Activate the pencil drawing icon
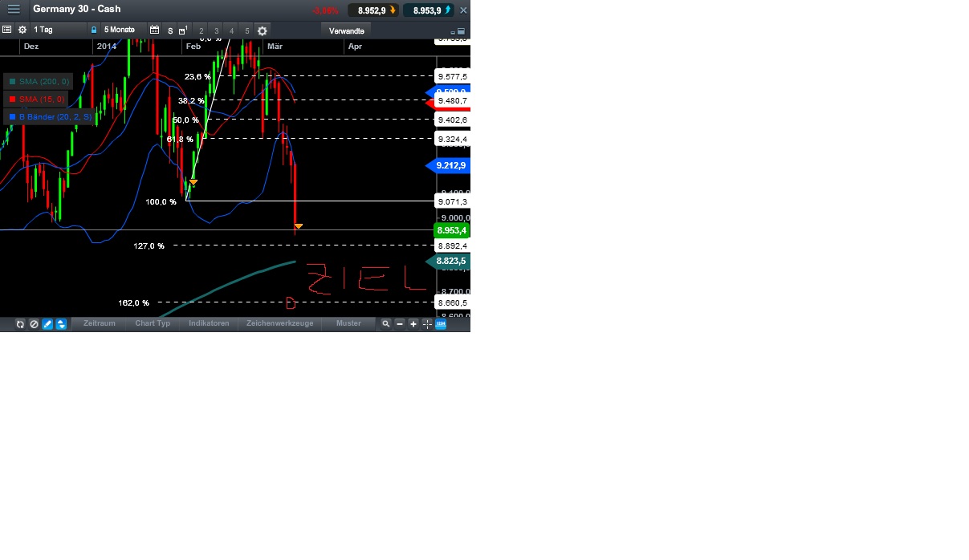 tap(47, 323)
